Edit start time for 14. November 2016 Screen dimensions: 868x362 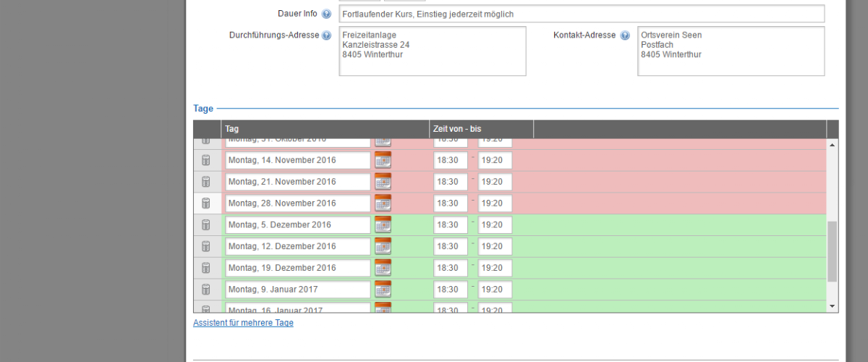pyautogui.click(x=450, y=160)
